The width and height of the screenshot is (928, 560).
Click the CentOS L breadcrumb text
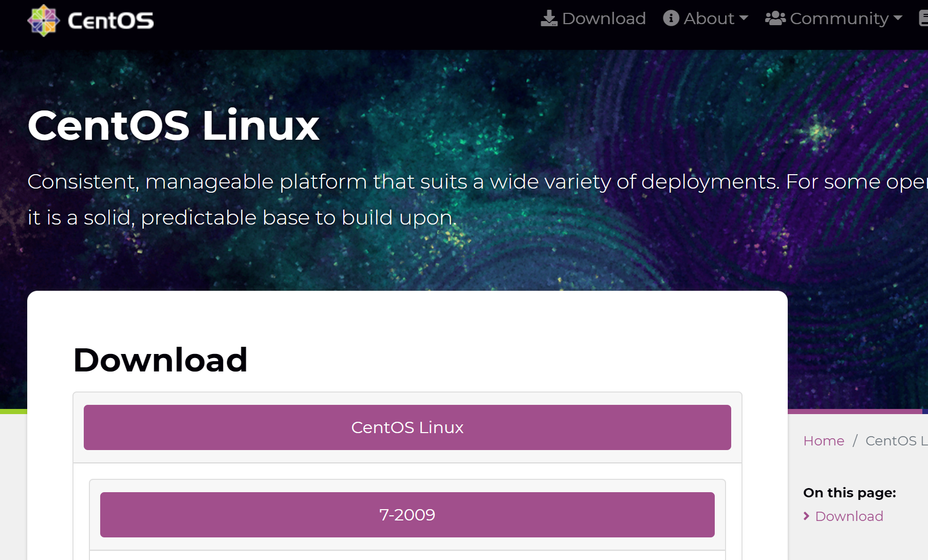[x=897, y=441]
